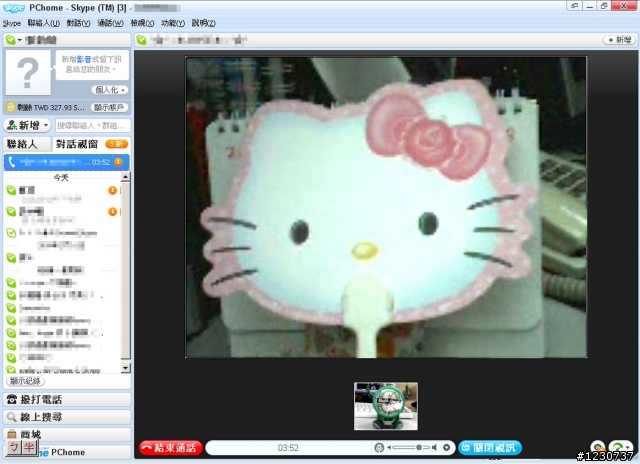Click the status icon in call header

[x=142, y=40]
